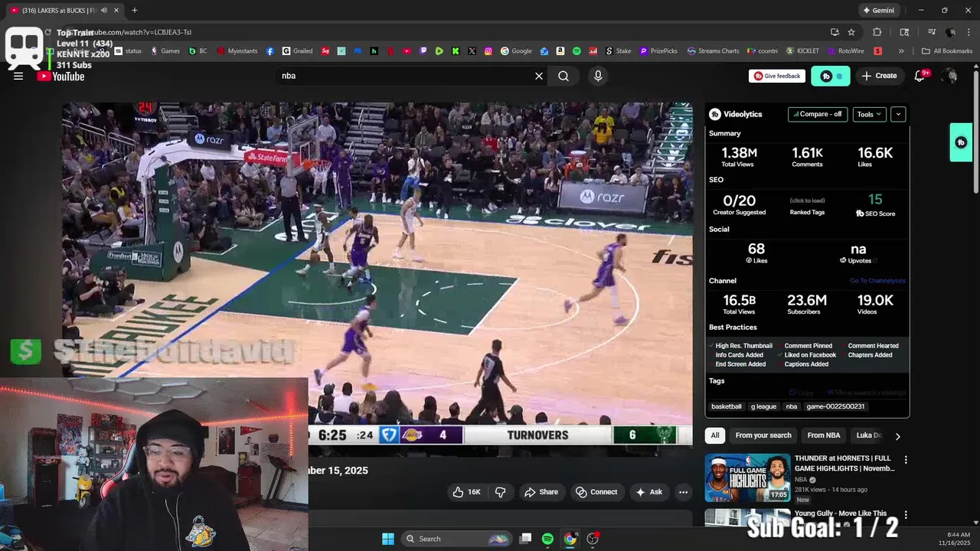Click the Share button

tap(541, 492)
